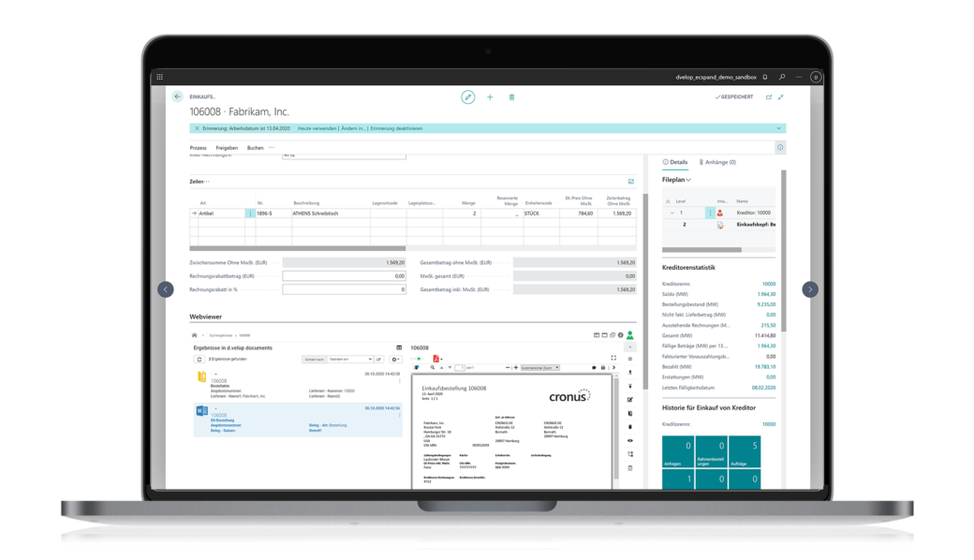Refresh the d.velop results list
The height and width of the screenshot is (560, 974).
pos(199,359)
